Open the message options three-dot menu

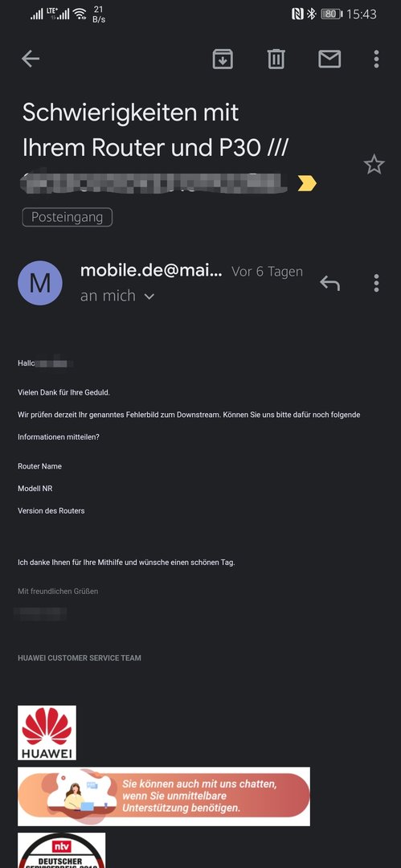376,283
